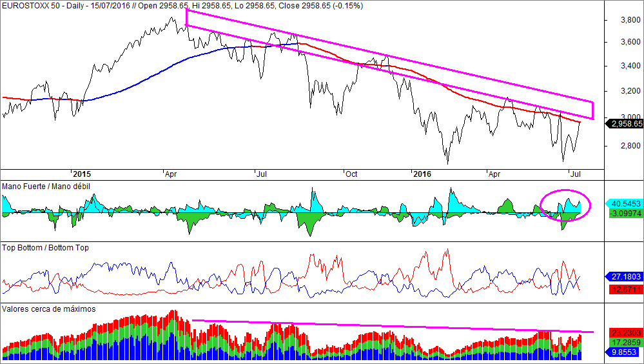The image size is (644, 364).
Task: Click the 3,400 price axis label
Action: 630,66
